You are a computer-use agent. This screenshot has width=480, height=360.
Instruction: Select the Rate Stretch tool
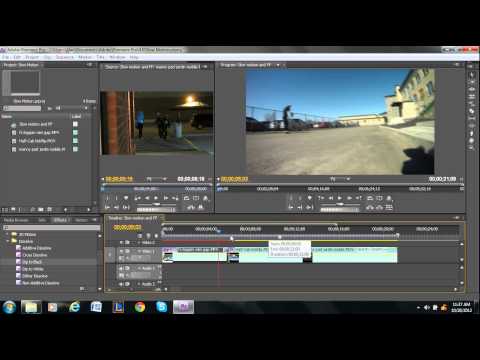(472, 104)
